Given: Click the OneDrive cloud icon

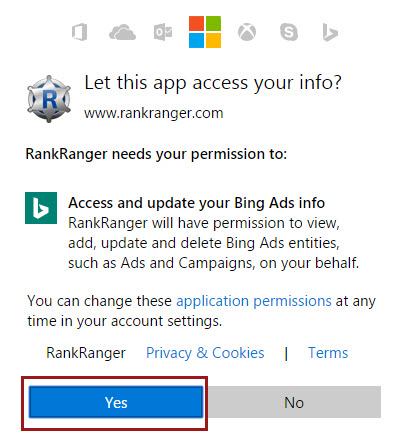Looking at the screenshot, I should click(x=122, y=32).
